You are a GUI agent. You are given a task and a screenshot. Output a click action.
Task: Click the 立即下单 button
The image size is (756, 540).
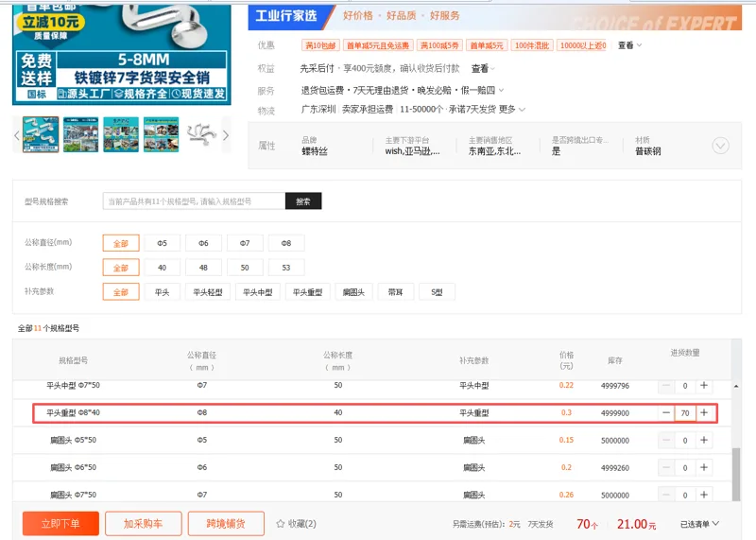click(x=60, y=524)
